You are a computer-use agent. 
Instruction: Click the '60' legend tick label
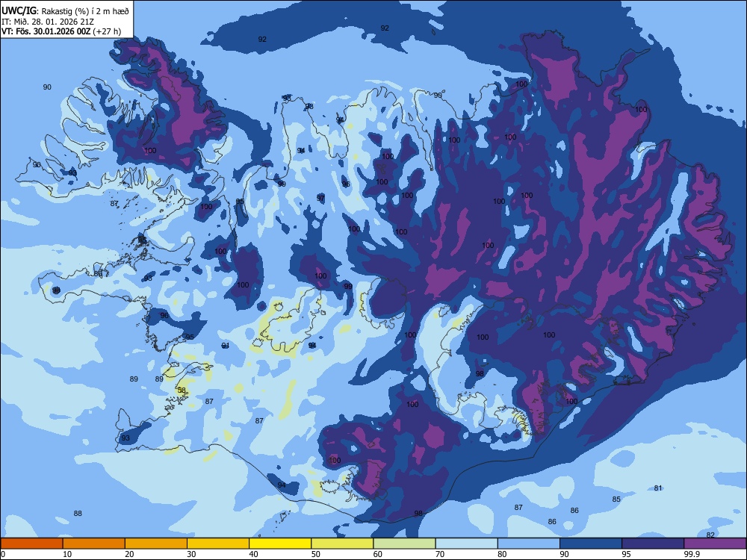click(378, 554)
